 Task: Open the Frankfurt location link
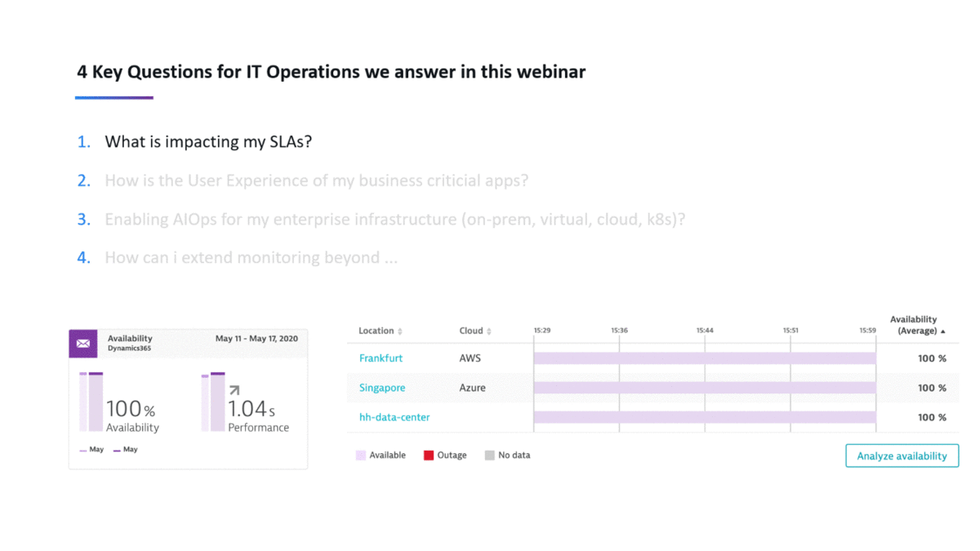381,358
